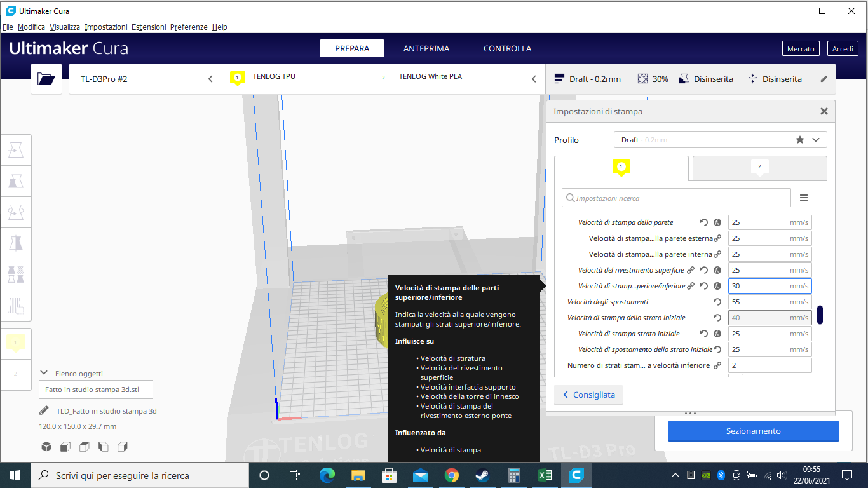Switch to 3D perspective view cube icon

tap(46, 447)
